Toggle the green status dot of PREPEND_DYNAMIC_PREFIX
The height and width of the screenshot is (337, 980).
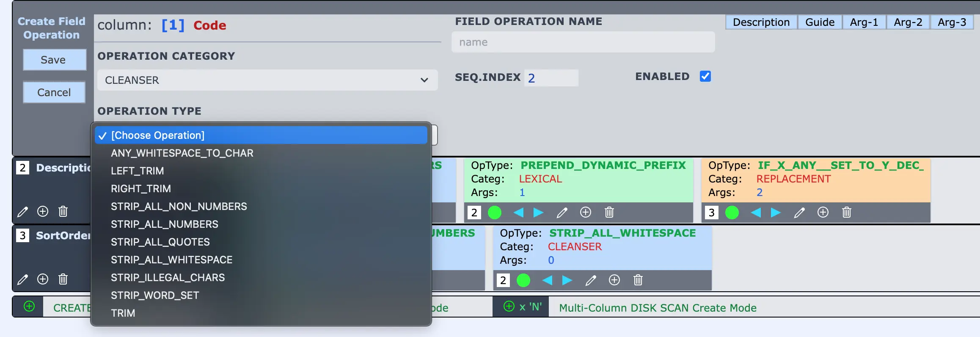(495, 212)
